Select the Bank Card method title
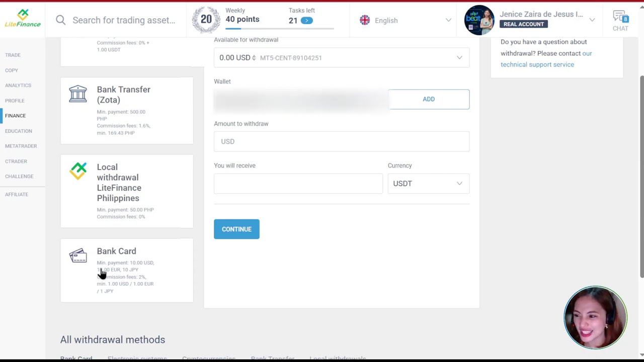Screen dimensions: 644x362 pos(116,251)
